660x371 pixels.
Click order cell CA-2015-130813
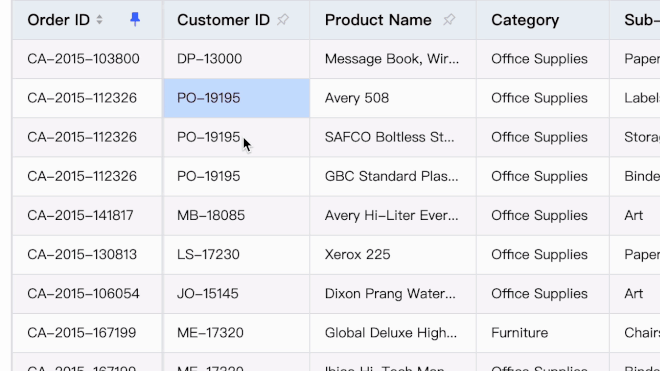pyautogui.click(x=88, y=255)
